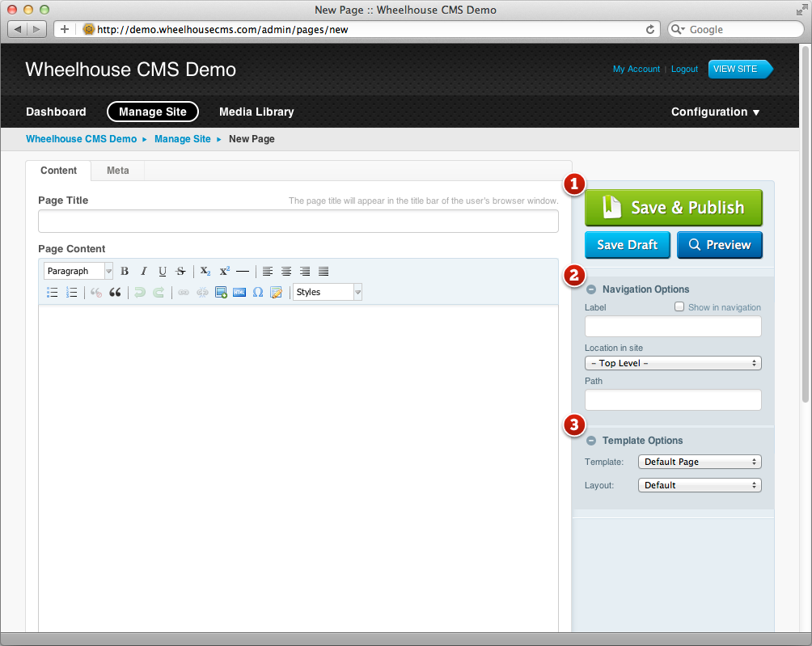Open the Location in site dropdown

click(673, 363)
